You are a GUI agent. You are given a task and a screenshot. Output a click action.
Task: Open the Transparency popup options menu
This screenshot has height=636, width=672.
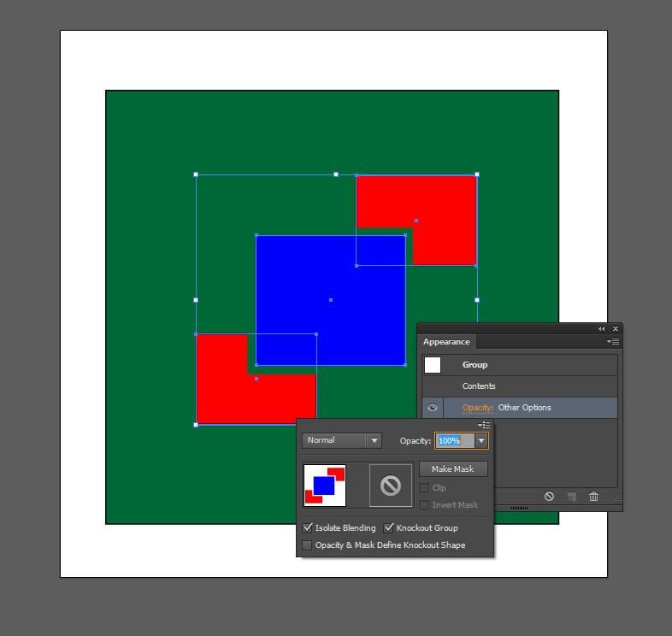tap(485, 425)
